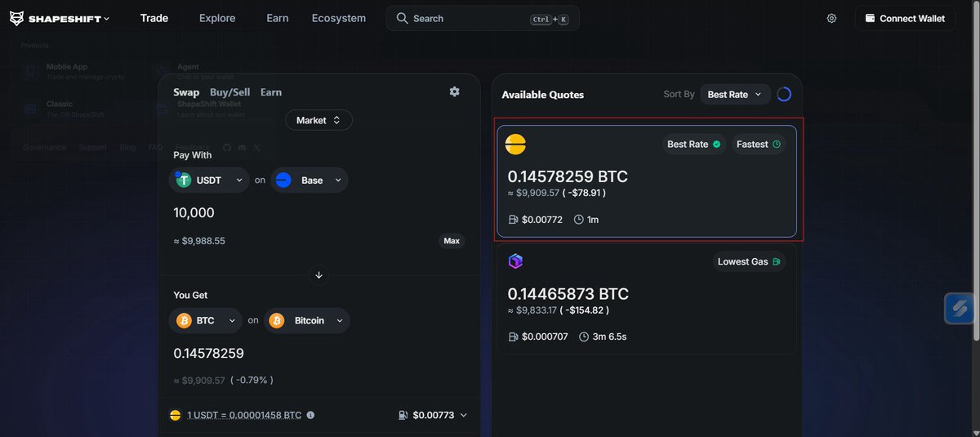This screenshot has width=980, height=437.
Task: Click the 1 USDT = 0.00001458 BTC rate
Action: (x=243, y=415)
